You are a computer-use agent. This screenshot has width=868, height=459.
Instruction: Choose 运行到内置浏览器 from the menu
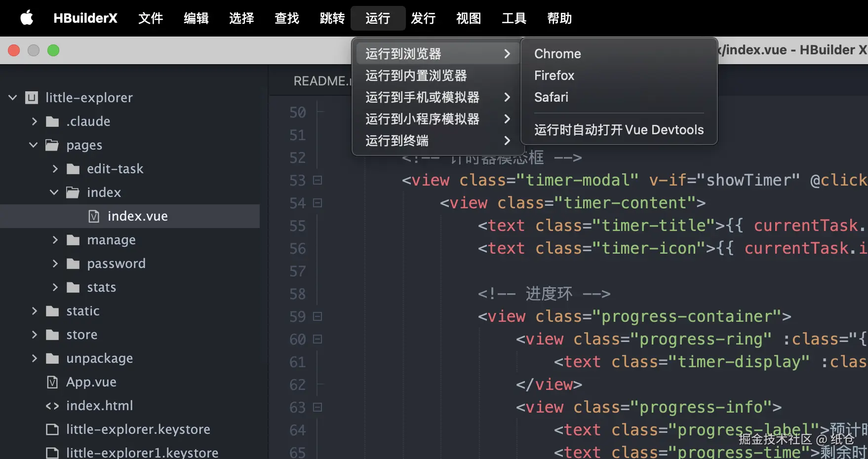(x=437, y=76)
